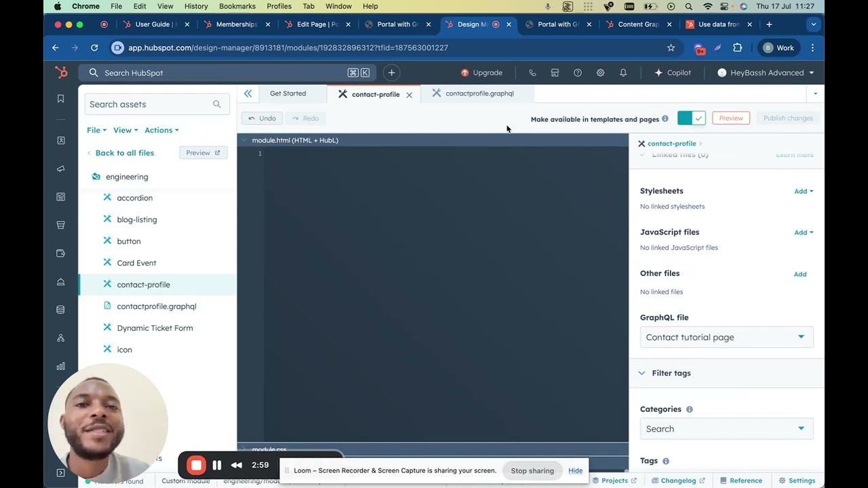868x488 pixels.
Task: Open the notifications bell icon
Action: [623, 73]
